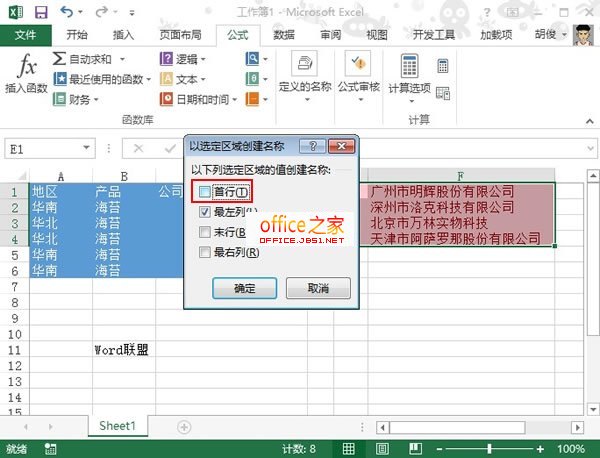
Task: Expand the Name Box dropdown arrow
Action: coord(86,148)
